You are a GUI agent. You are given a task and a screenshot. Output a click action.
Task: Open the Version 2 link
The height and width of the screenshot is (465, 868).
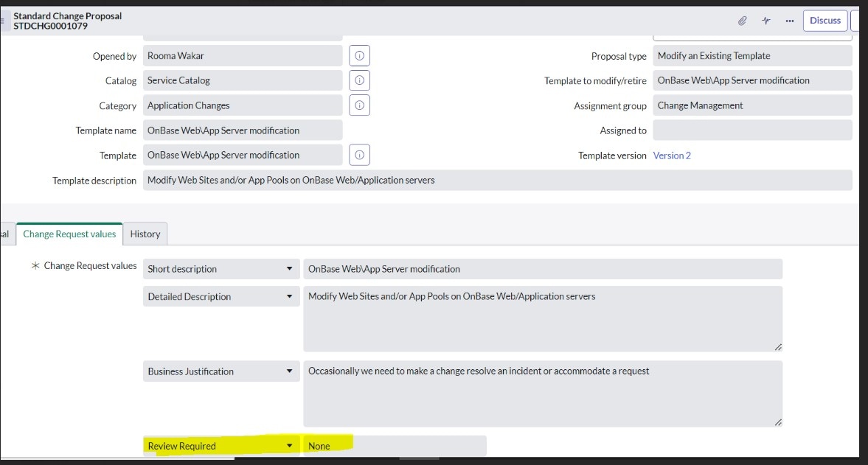(x=672, y=155)
